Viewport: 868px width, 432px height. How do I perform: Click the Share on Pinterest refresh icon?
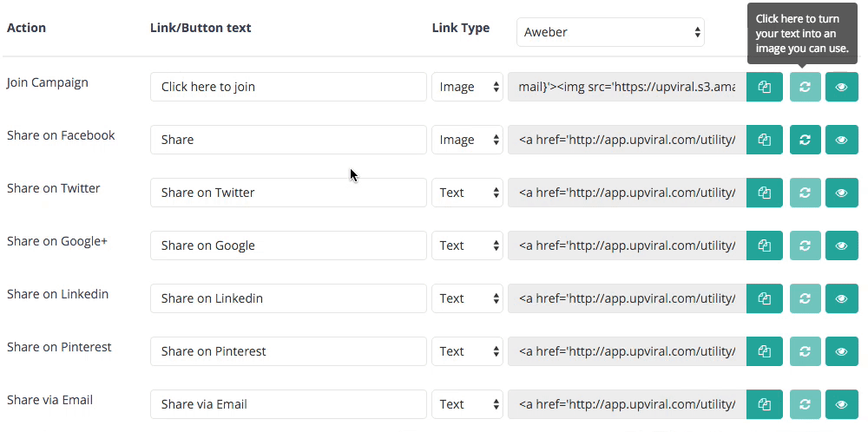805,351
